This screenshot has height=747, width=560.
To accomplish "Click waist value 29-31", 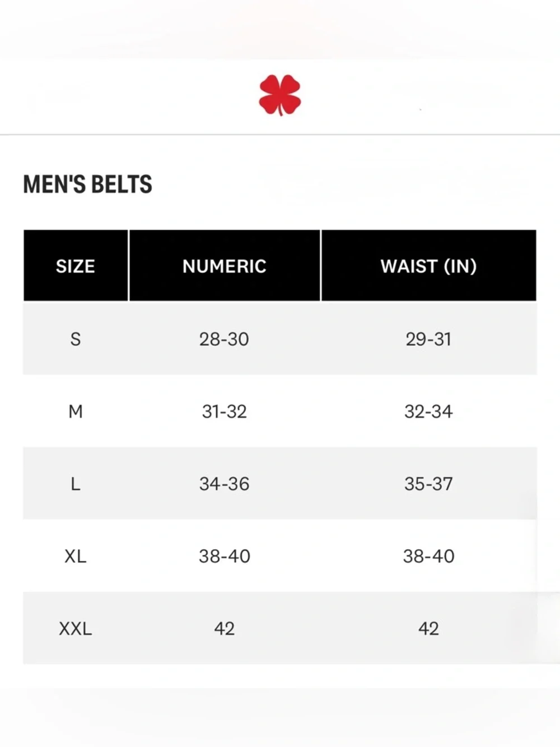I will (x=428, y=339).
